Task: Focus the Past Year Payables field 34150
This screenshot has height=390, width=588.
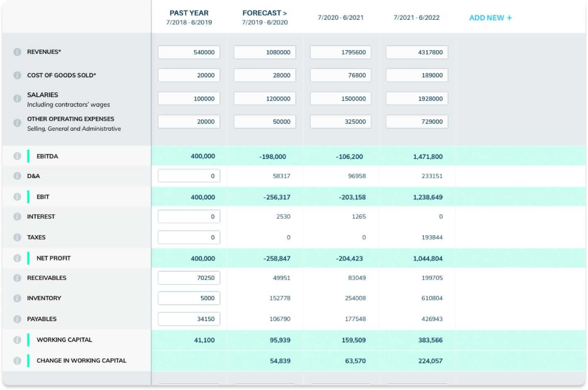Action: click(189, 319)
